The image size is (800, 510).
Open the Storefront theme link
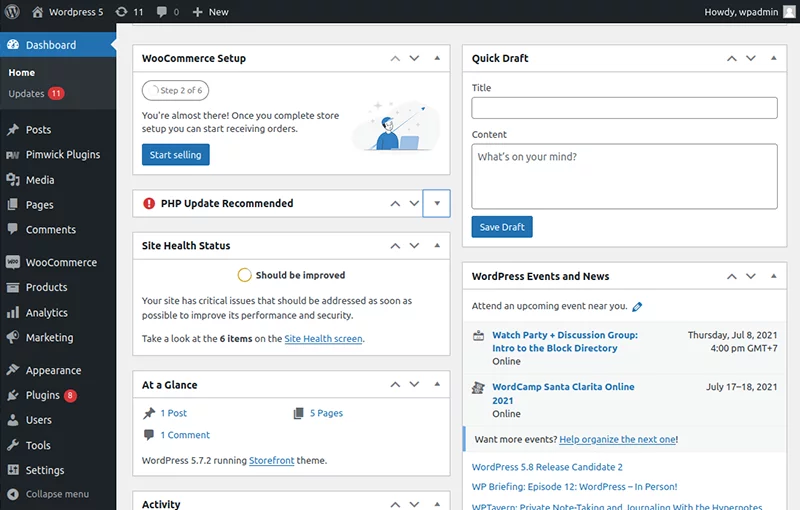(271, 460)
